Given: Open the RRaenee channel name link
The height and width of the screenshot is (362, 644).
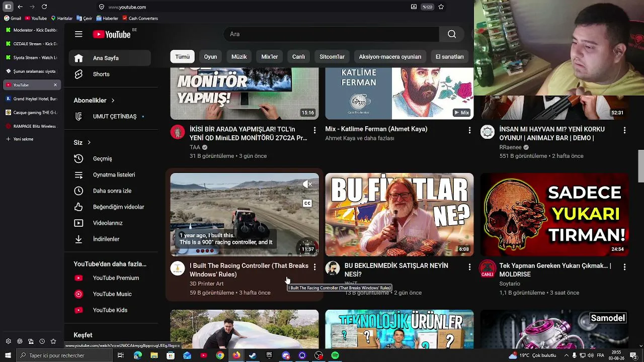Looking at the screenshot, I should point(510,147).
